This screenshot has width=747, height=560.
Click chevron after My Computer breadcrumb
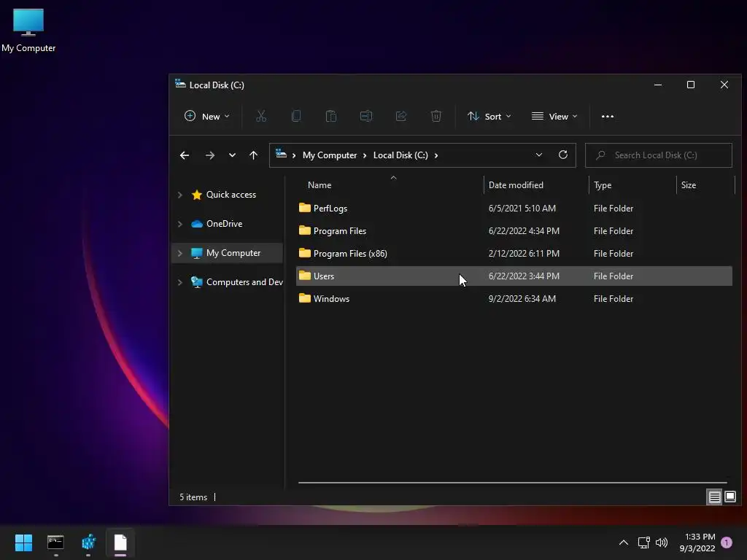tap(365, 155)
